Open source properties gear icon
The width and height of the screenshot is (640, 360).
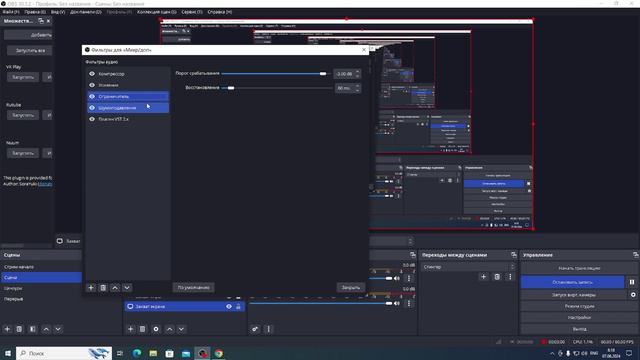pyautogui.click(x=156, y=329)
